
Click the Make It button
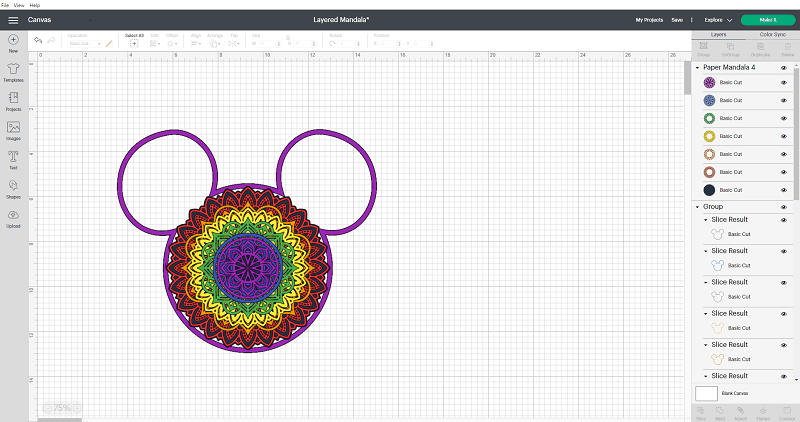coord(768,20)
